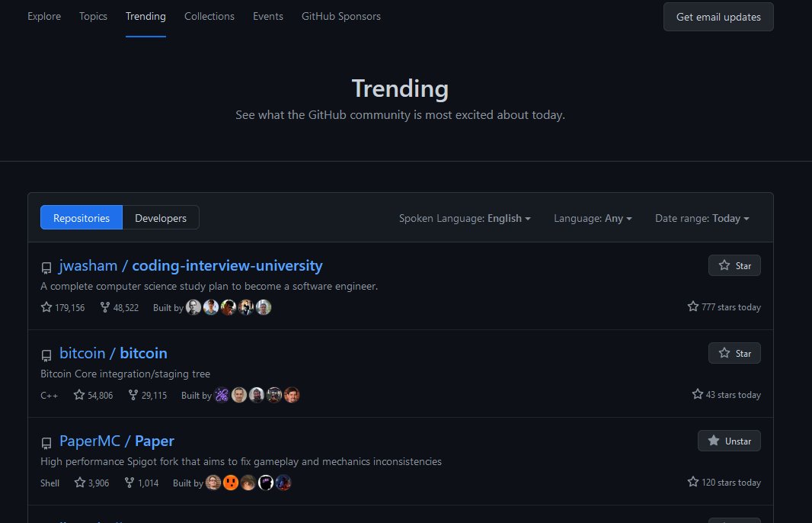View the 1,014 forks of Paper
Screen dimensions: 812x523
(142, 483)
